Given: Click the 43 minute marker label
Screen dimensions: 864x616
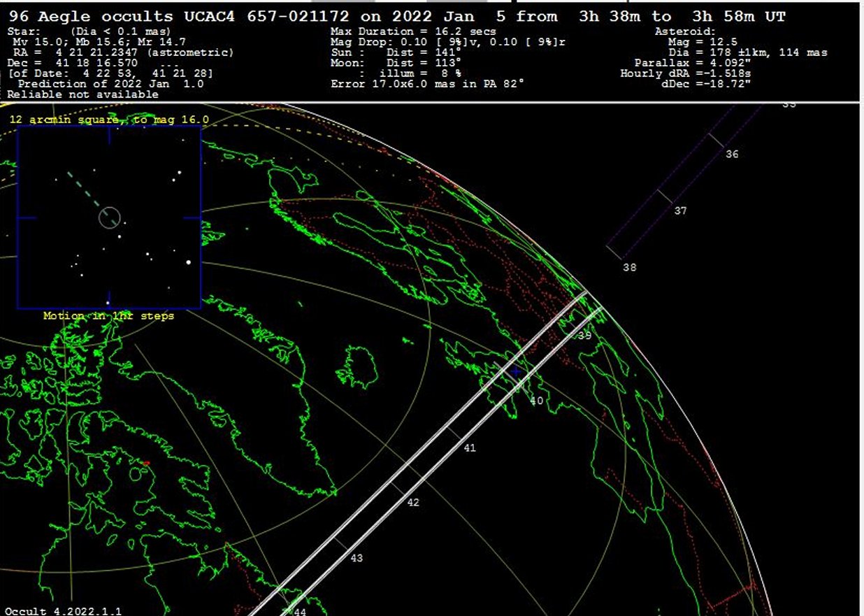Looking at the screenshot, I should [357, 558].
